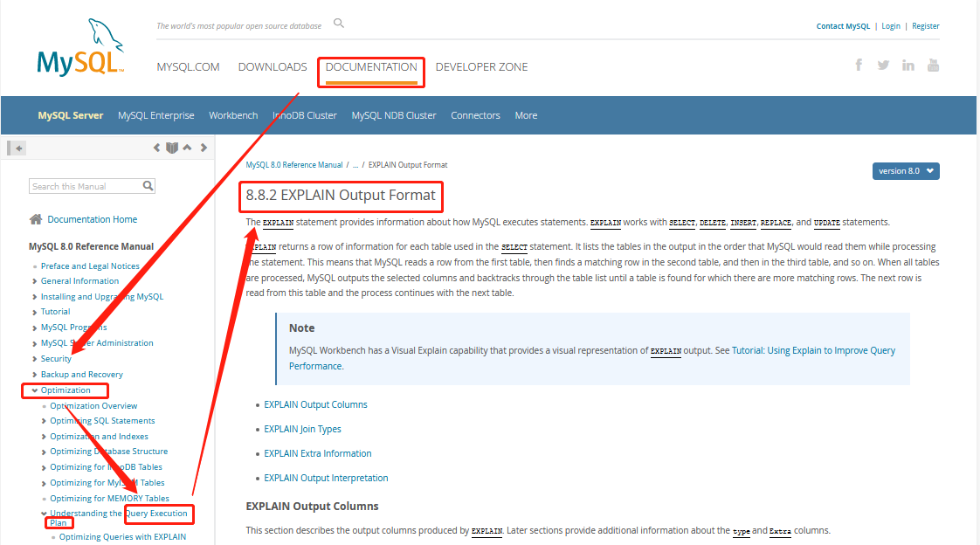Viewport: 980px width, 545px height.
Task: Expand the Backup and Recovery arrow
Action: [34, 375]
